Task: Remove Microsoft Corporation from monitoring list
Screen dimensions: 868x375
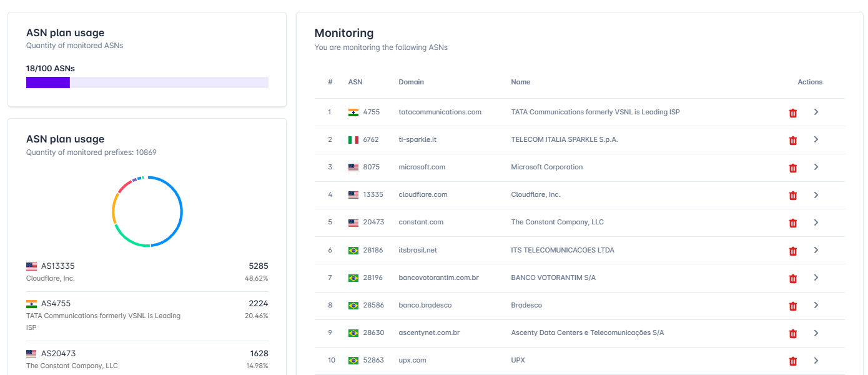Action: (793, 167)
